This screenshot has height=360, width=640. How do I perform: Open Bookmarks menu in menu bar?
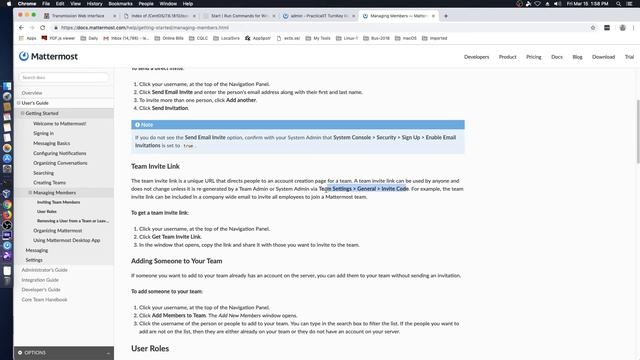pyautogui.click(x=120, y=4)
